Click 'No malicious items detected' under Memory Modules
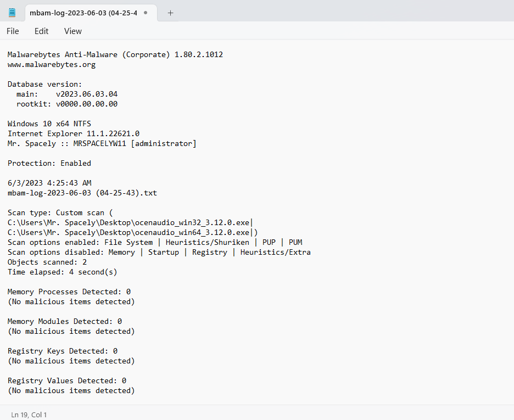 [x=71, y=331]
